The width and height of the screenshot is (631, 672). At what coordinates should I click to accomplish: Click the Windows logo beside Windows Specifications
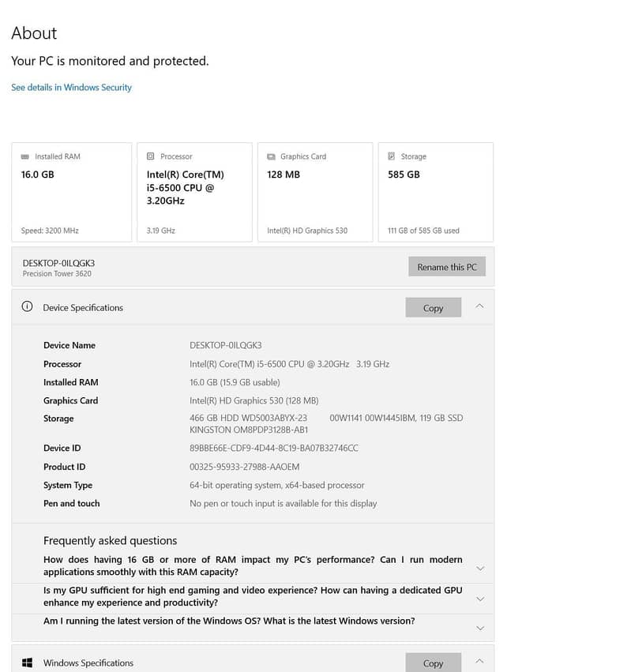click(27, 663)
